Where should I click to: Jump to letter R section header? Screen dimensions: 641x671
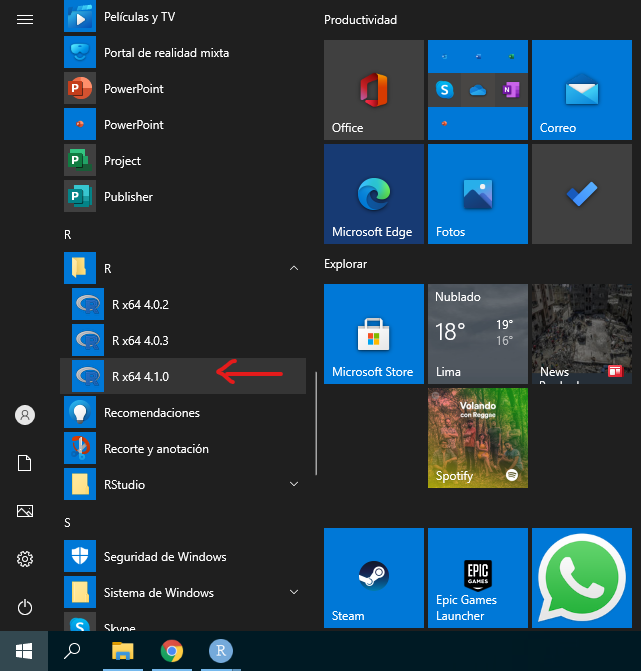(x=68, y=235)
